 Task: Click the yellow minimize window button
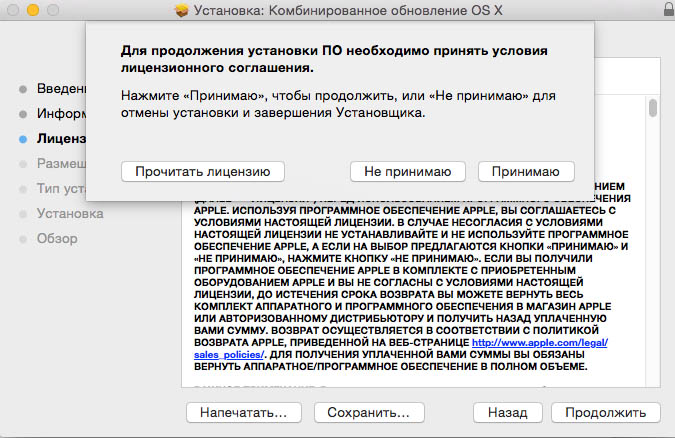[33, 10]
